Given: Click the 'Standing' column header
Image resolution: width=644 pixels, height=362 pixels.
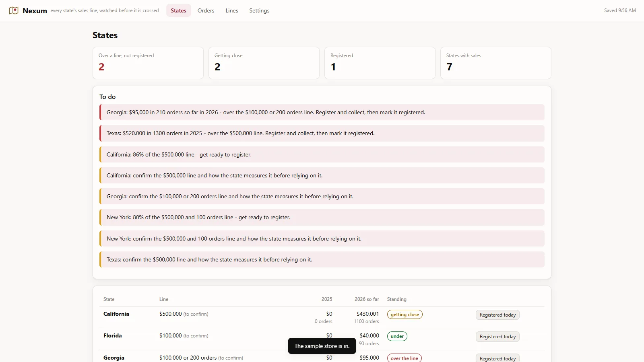Looking at the screenshot, I should tap(397, 299).
